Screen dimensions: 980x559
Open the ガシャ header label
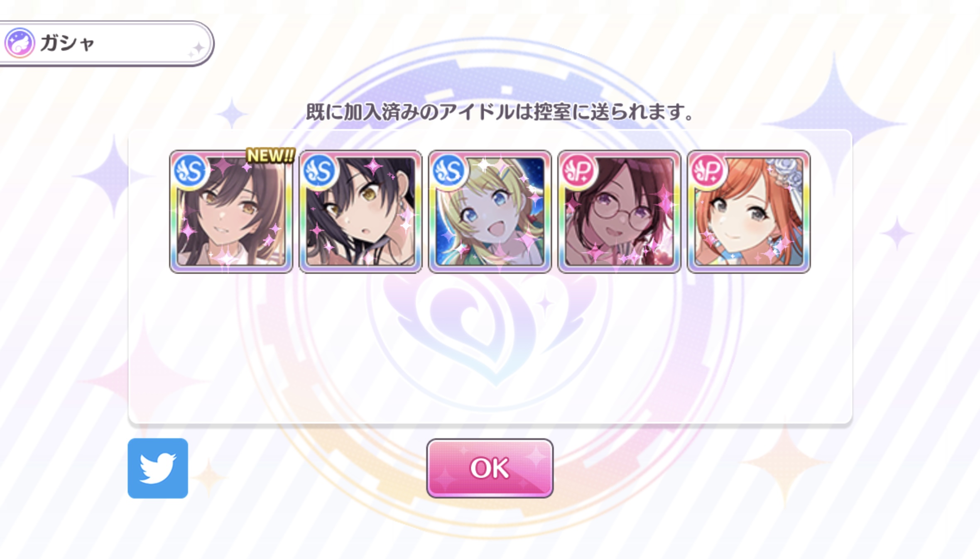pyautogui.click(x=67, y=43)
